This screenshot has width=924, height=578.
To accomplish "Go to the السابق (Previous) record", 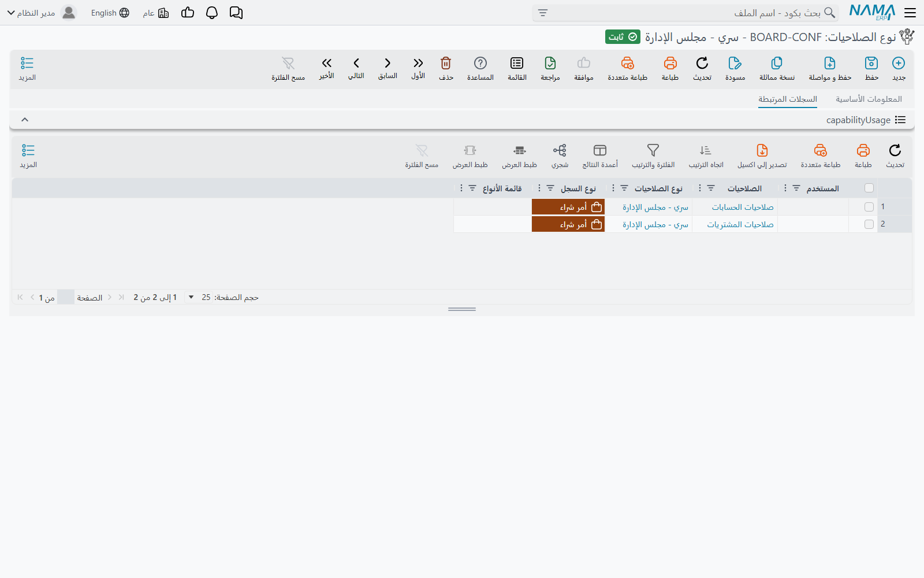I will click(x=388, y=63).
